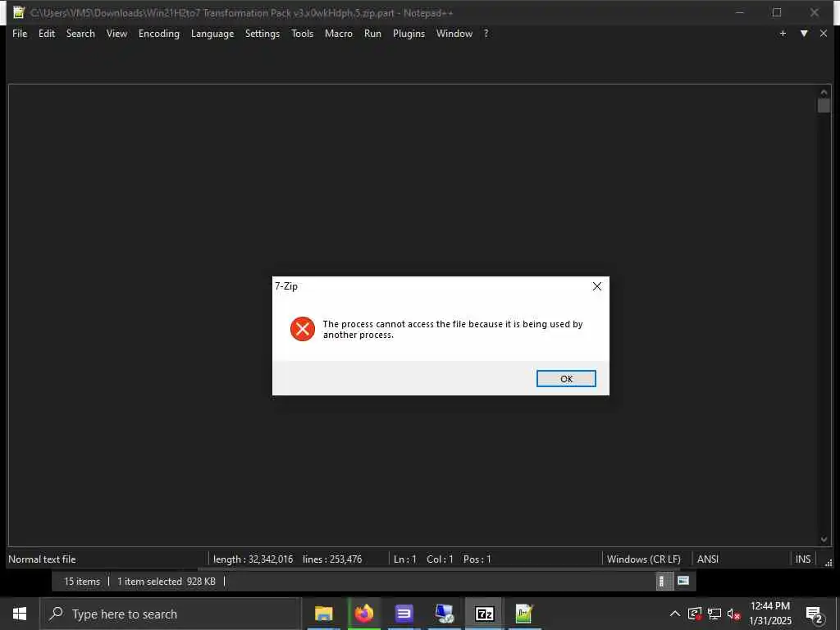The width and height of the screenshot is (840, 630).
Task: Click the 'Ln : 1' status entry
Action: [x=405, y=559]
